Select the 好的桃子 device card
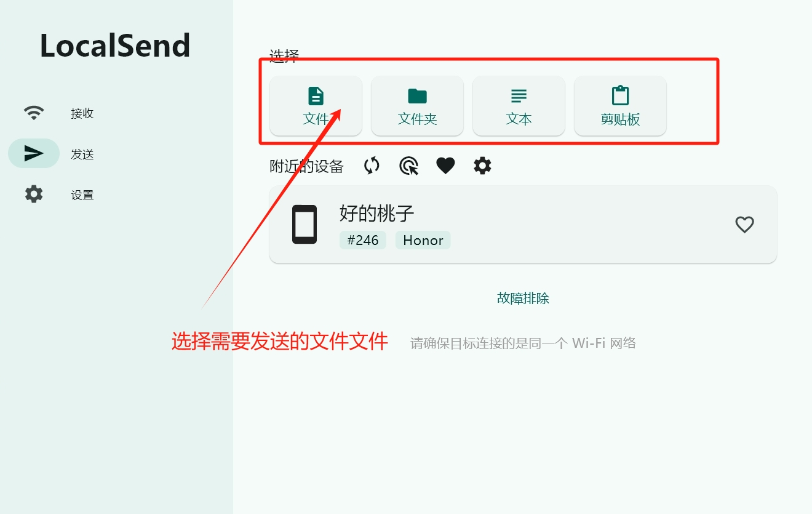The height and width of the screenshot is (514, 812). 523,225
